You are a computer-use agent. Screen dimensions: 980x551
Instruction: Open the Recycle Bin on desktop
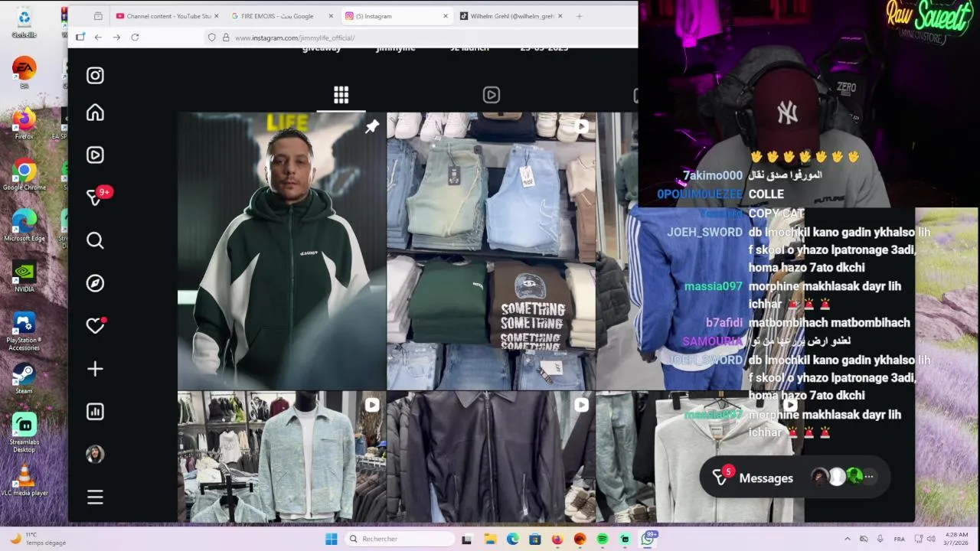(x=24, y=22)
